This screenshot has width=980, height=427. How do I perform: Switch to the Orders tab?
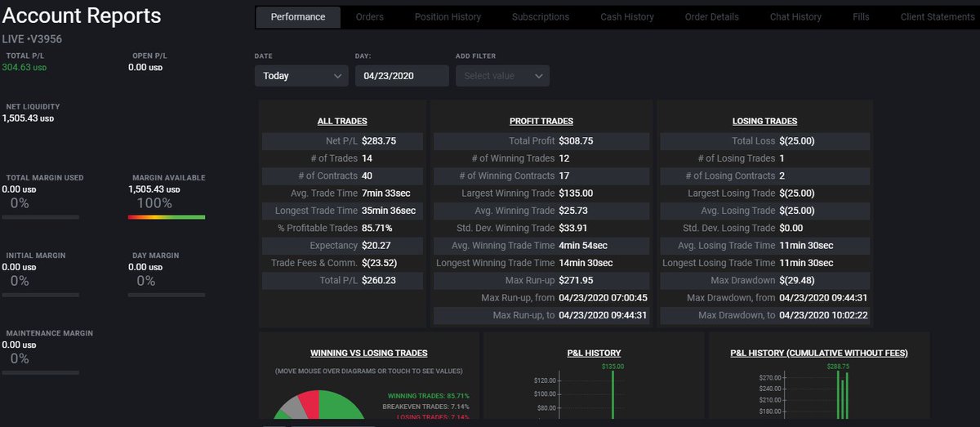370,17
